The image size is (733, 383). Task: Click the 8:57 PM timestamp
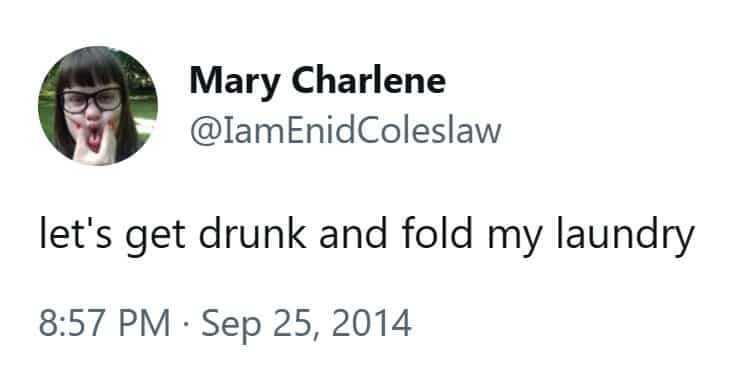coord(104,323)
